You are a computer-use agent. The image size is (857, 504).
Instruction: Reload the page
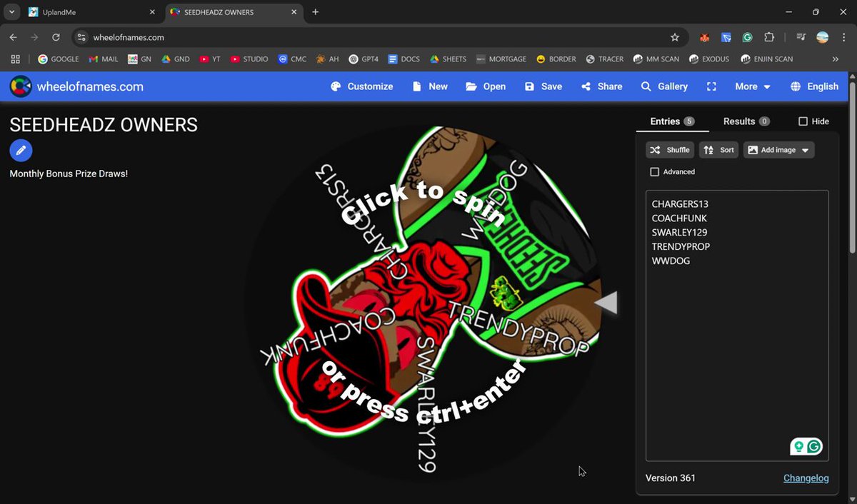tap(56, 37)
